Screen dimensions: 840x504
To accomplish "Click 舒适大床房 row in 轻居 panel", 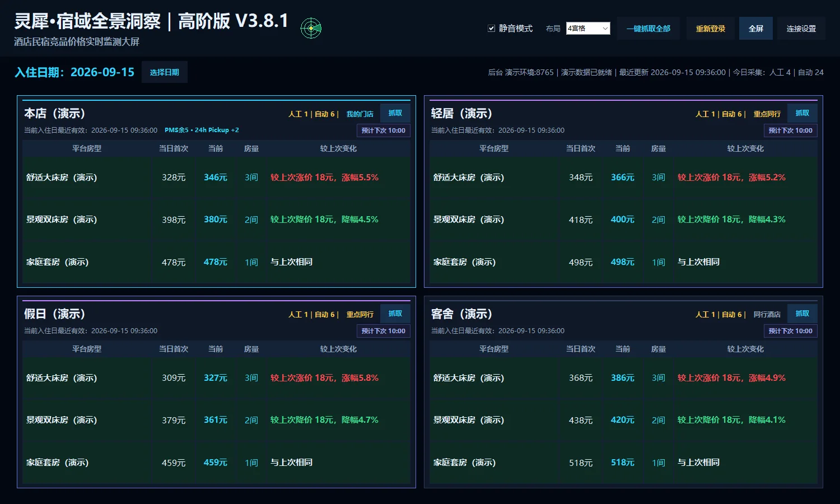I will tap(623, 178).
